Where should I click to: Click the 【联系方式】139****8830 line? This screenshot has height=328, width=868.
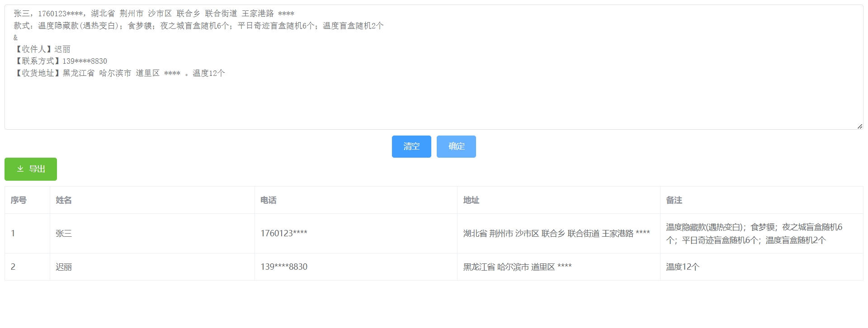[x=61, y=61]
